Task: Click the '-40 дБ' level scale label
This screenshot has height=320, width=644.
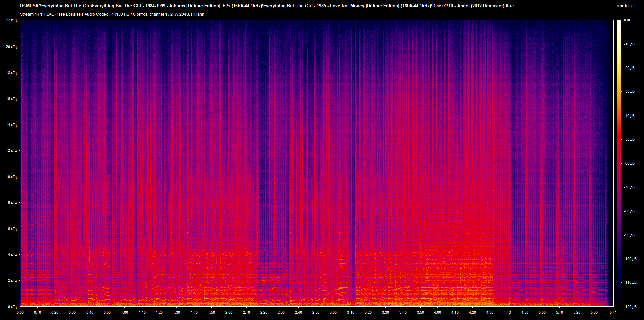Action: (x=629, y=116)
